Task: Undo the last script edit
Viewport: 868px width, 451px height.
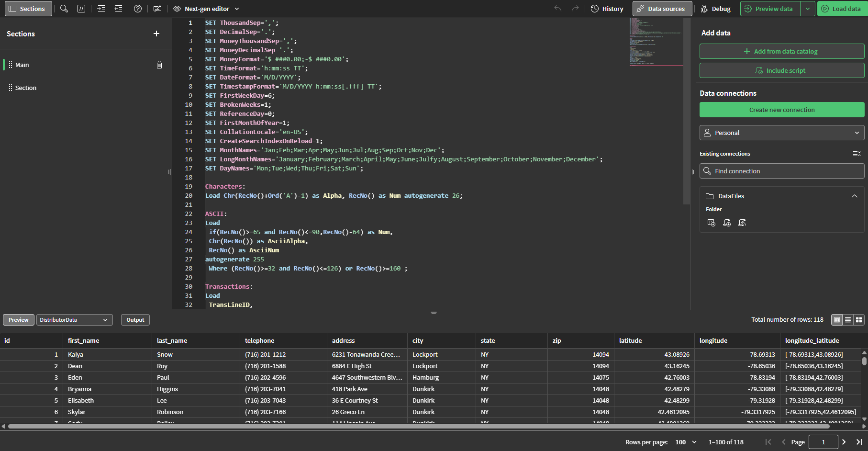Action: point(558,9)
